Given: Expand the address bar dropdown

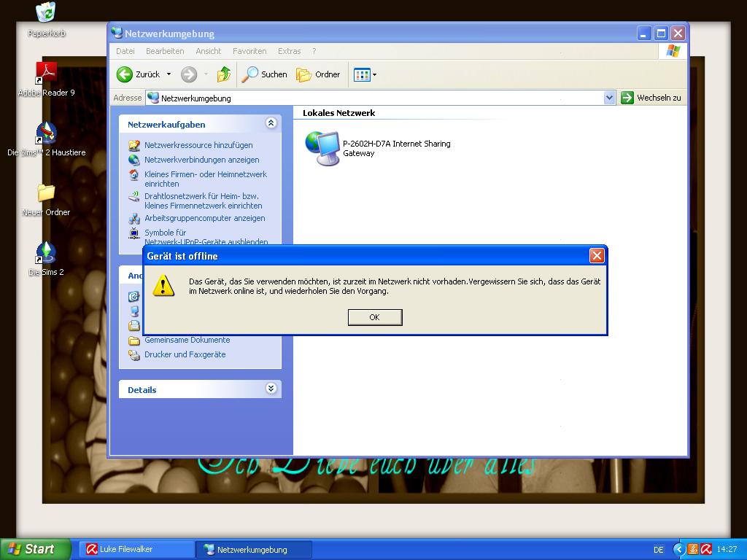Looking at the screenshot, I should 609,98.
